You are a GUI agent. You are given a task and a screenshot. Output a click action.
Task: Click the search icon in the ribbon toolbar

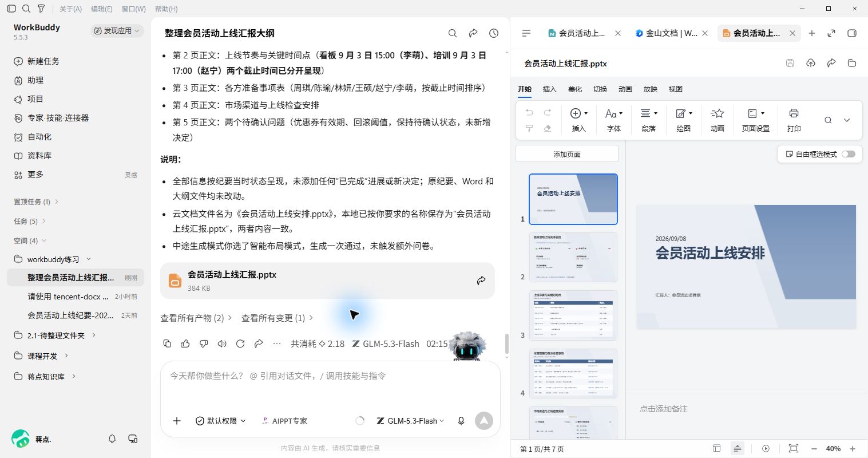(828, 120)
